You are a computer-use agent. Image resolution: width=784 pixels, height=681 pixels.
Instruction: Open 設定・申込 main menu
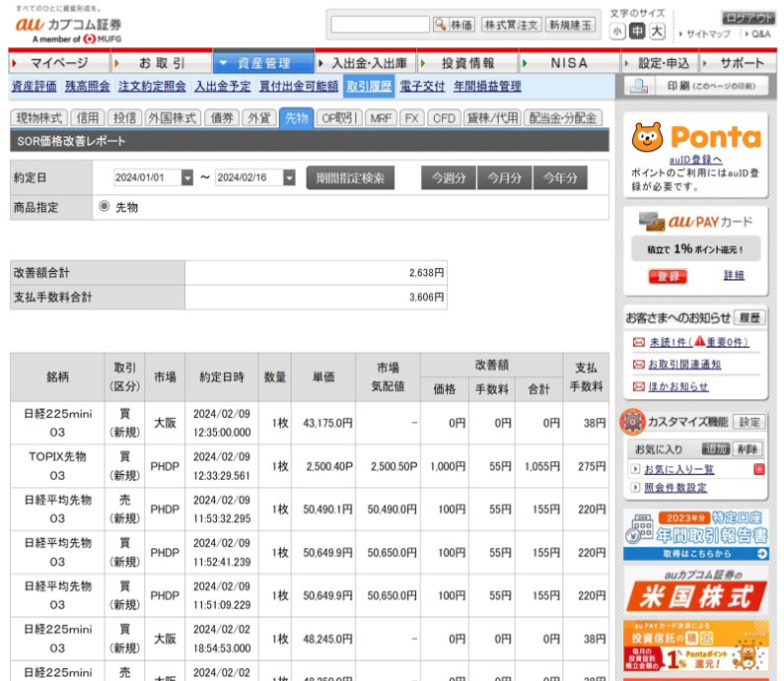pyautogui.click(x=660, y=63)
